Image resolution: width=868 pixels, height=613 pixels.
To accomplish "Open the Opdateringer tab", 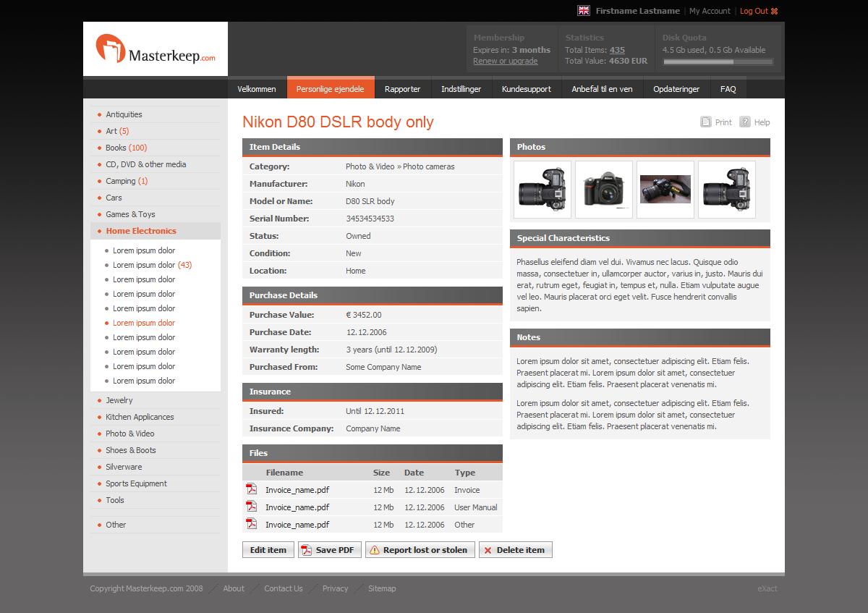I will pyautogui.click(x=676, y=89).
